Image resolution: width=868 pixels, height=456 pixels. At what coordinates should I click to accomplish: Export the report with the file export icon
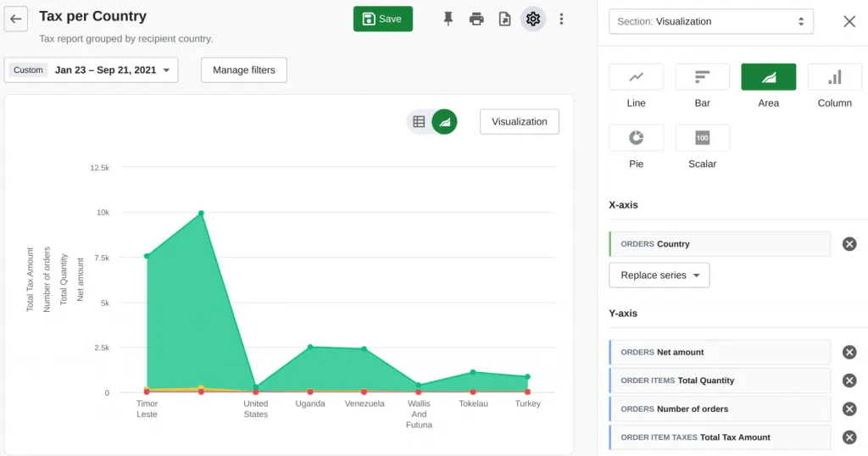pos(504,19)
